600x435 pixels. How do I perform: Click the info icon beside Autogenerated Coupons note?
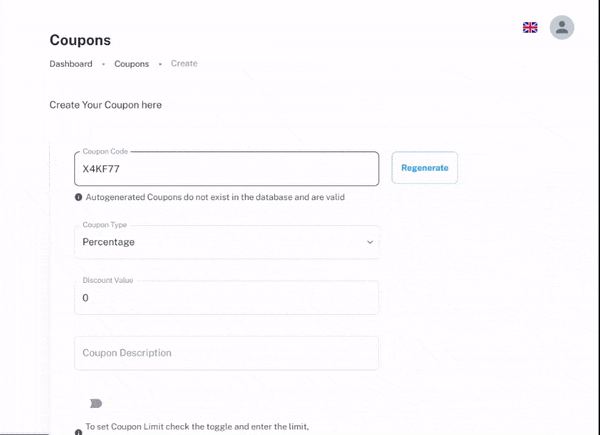coord(79,197)
